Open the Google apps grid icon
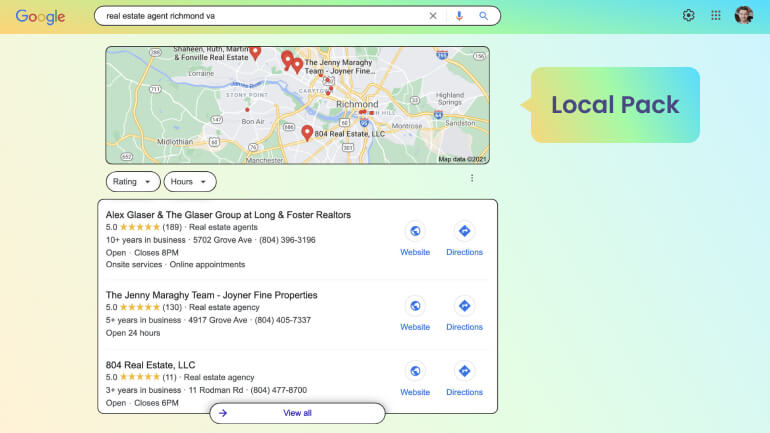This screenshot has width=770, height=433. pyautogui.click(x=715, y=15)
